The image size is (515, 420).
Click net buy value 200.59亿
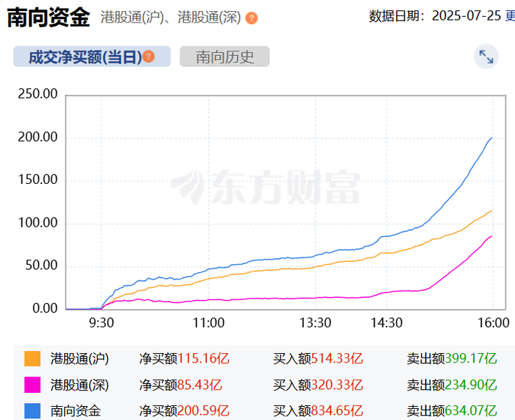(x=203, y=410)
